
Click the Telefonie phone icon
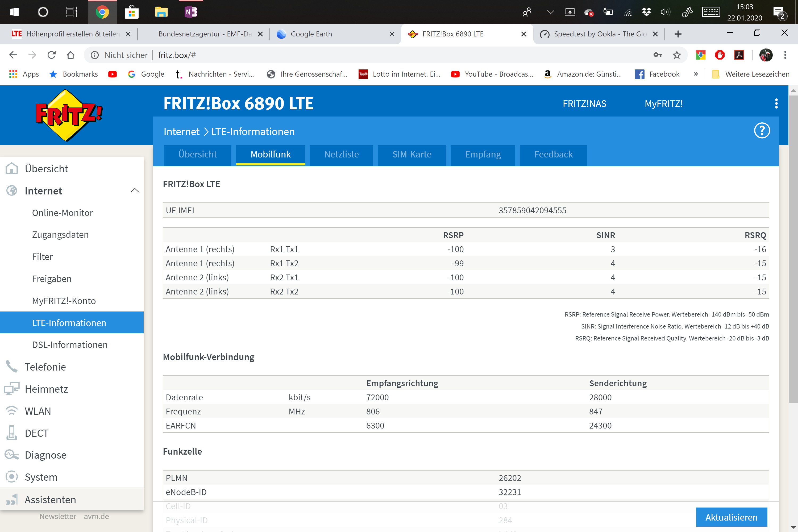(x=12, y=367)
